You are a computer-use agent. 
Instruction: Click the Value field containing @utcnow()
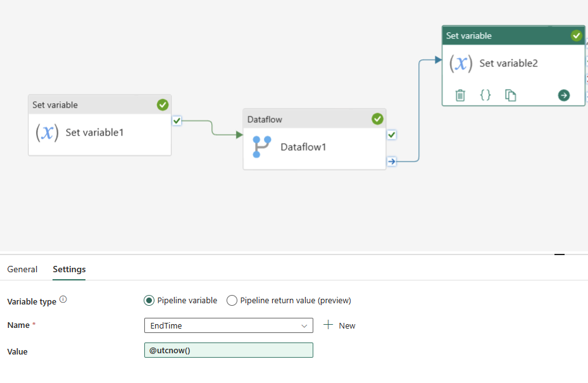pyautogui.click(x=228, y=350)
